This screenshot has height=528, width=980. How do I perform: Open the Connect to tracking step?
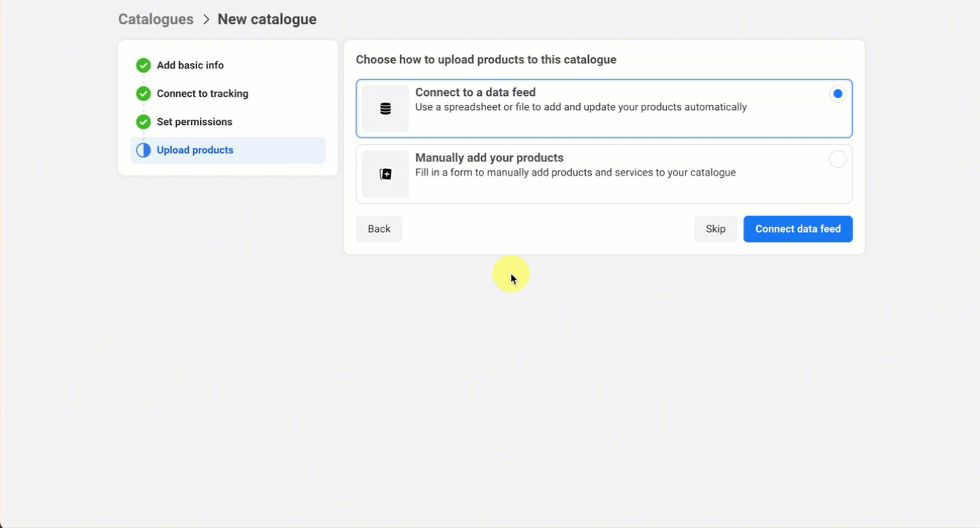[x=202, y=94]
